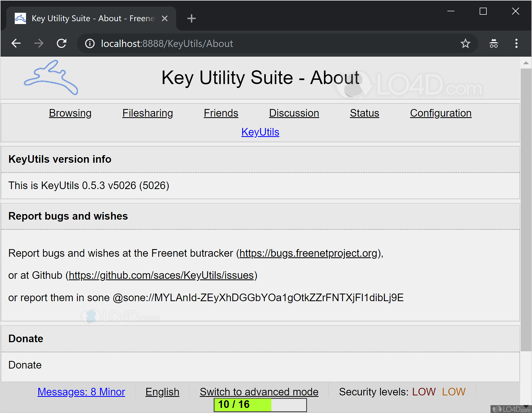Click the second LOW security level

tap(454, 392)
